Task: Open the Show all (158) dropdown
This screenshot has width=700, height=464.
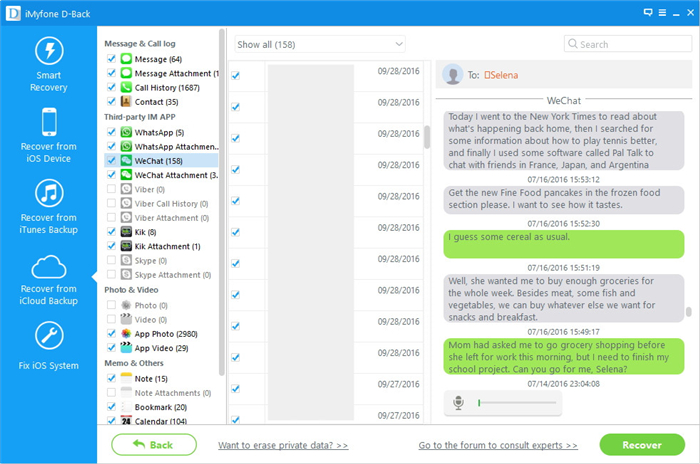Action: coord(320,44)
